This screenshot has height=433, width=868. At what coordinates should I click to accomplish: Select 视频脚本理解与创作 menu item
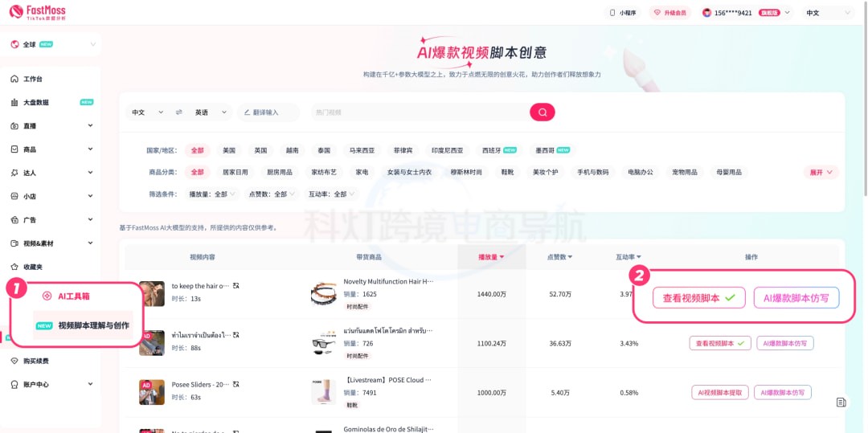pyautogui.click(x=83, y=325)
